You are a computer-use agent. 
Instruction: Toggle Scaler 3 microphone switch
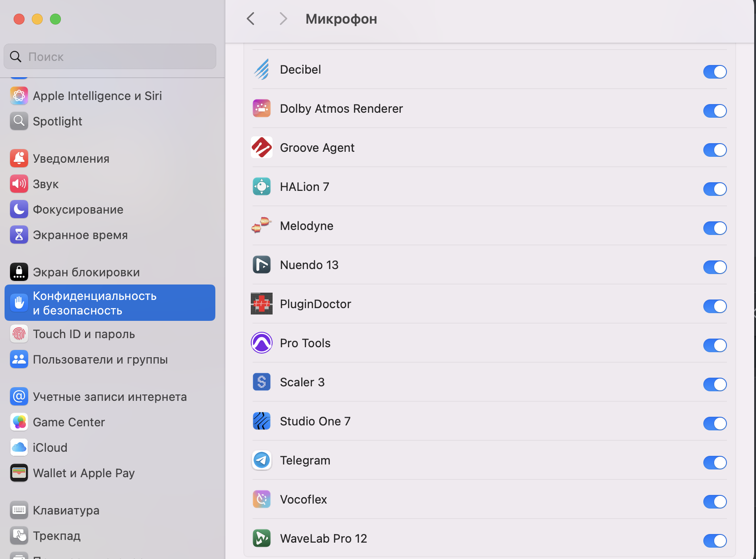click(x=715, y=384)
